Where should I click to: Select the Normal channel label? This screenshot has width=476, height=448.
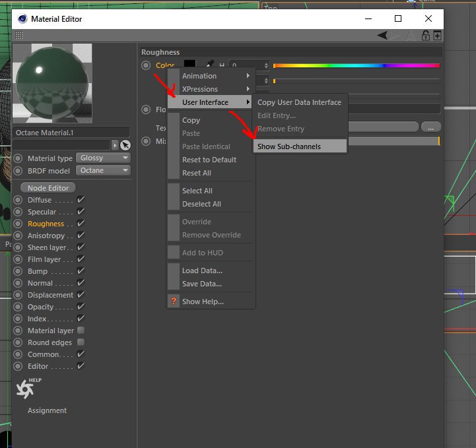tap(40, 283)
